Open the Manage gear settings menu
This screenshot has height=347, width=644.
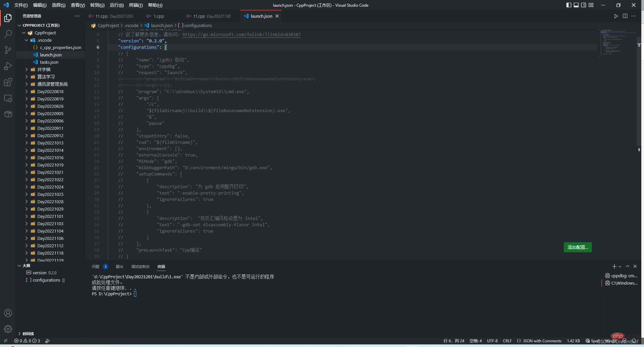tap(8, 329)
